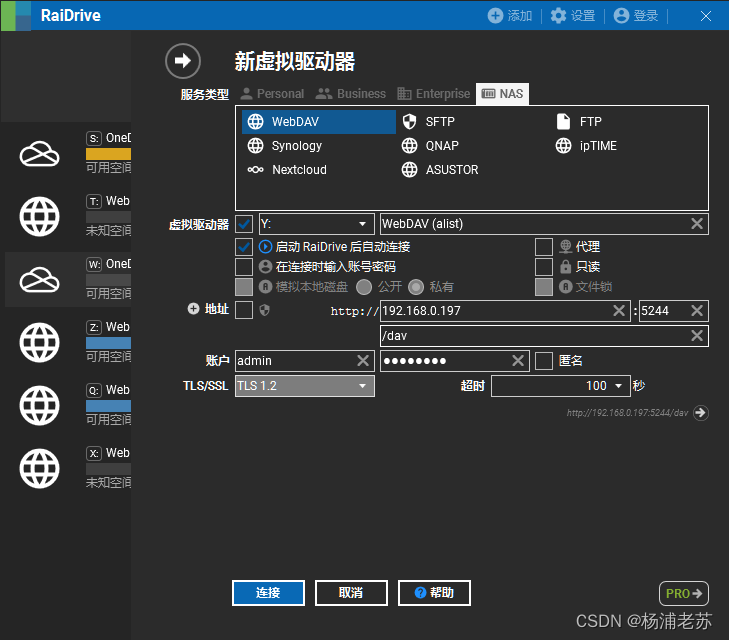Image resolution: width=729 pixels, height=640 pixels.
Task: Click the 取消 cancel button
Action: point(351,593)
